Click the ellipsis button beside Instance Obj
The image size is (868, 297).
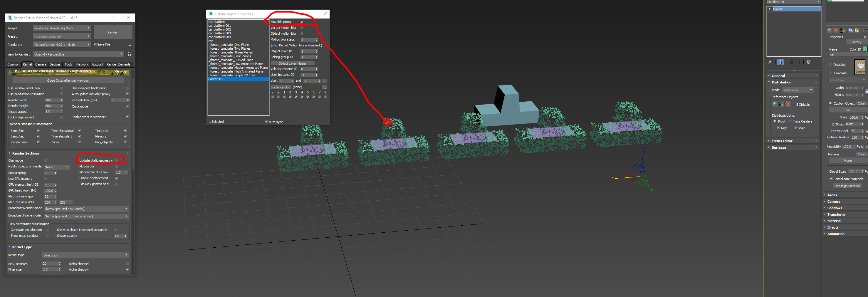pos(324,87)
